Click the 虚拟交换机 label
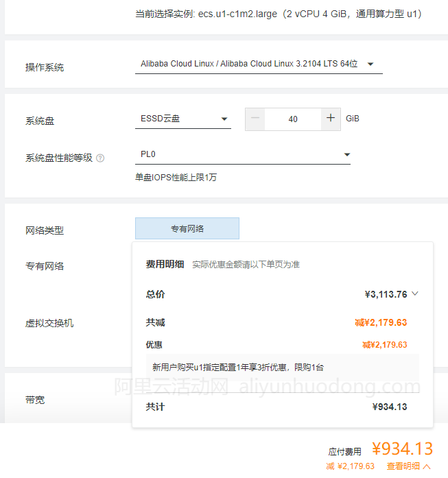Screen dimensions: 448x478 click(x=49, y=323)
